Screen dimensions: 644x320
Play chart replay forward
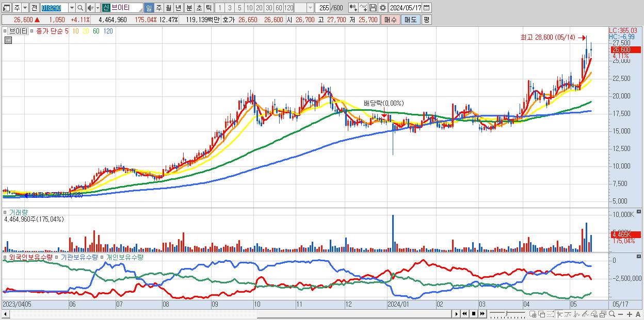point(457,314)
